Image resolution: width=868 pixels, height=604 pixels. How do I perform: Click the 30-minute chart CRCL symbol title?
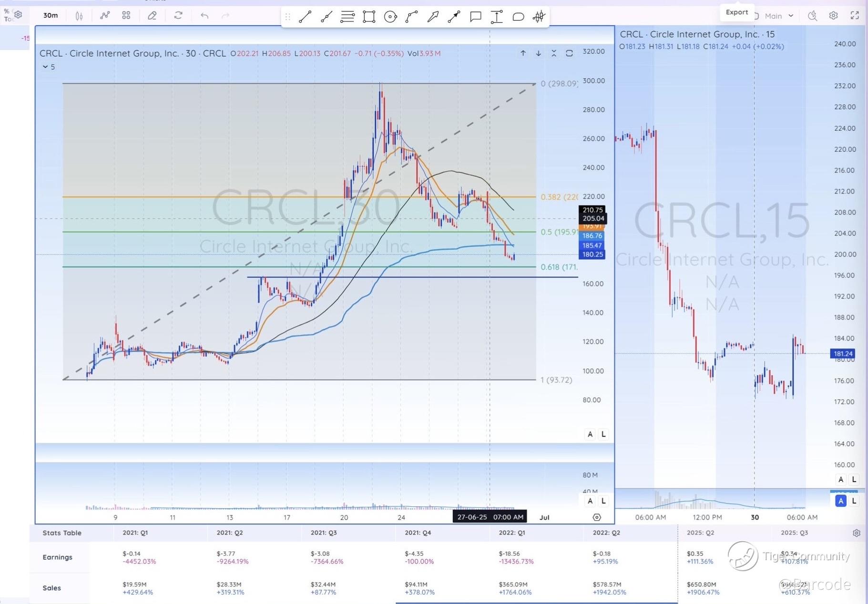click(133, 53)
